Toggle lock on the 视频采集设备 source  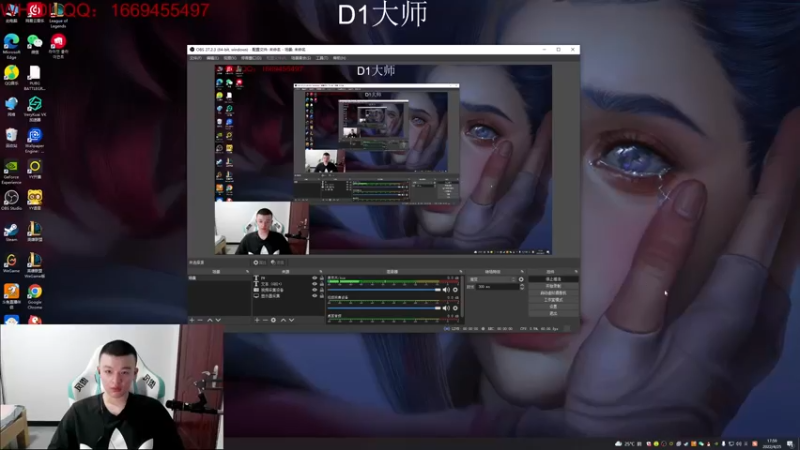(321, 290)
